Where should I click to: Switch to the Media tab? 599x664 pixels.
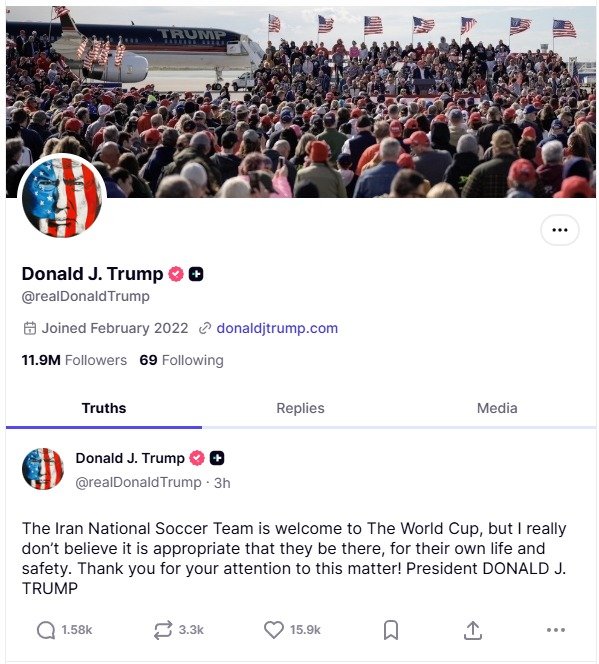(x=497, y=408)
